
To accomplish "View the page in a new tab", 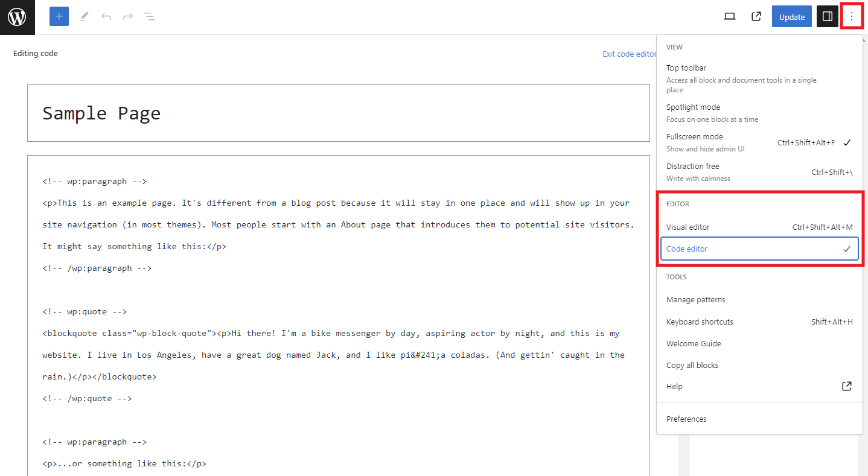I will [756, 16].
